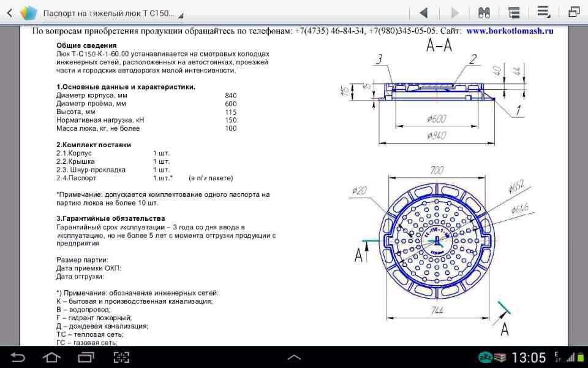Viewport: 588px width, 368px height.
Task: Expand the mini-apps tray arrow
Action: 293,357
